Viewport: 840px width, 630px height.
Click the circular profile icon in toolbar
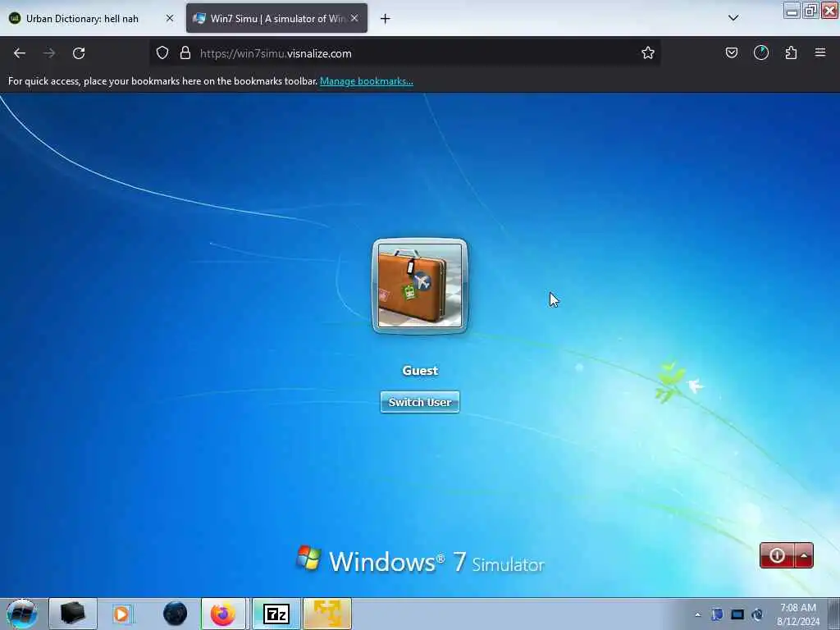760,52
